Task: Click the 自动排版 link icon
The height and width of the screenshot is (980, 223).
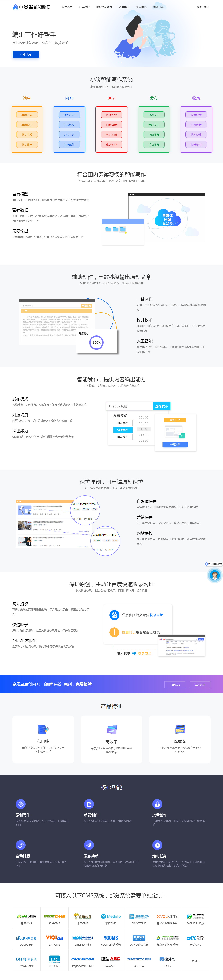Action: (20, 845)
